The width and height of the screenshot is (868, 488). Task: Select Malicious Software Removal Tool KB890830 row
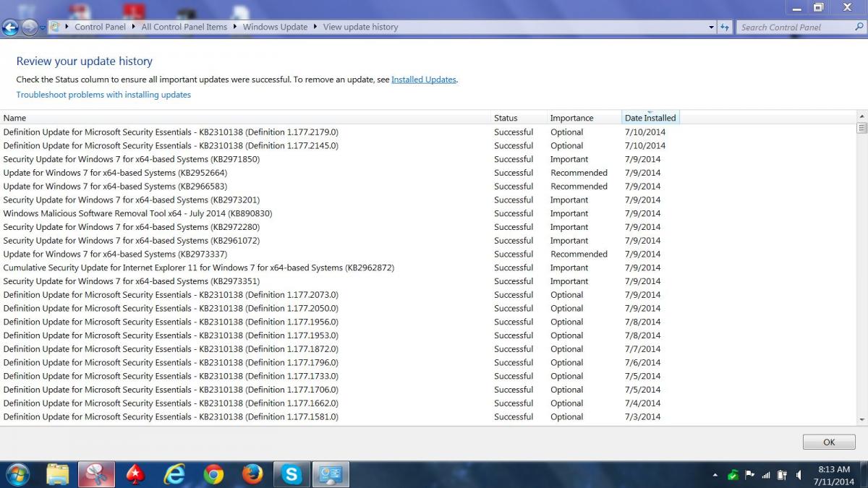(x=428, y=213)
